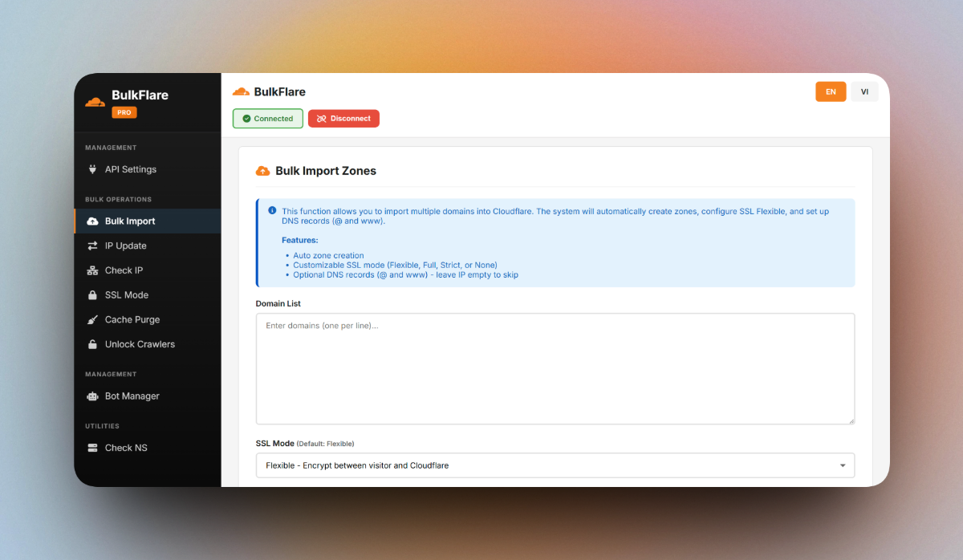Screen dimensions: 963x560
Task: Click the Cloudflare logo in the sidebar
Action: click(x=95, y=102)
